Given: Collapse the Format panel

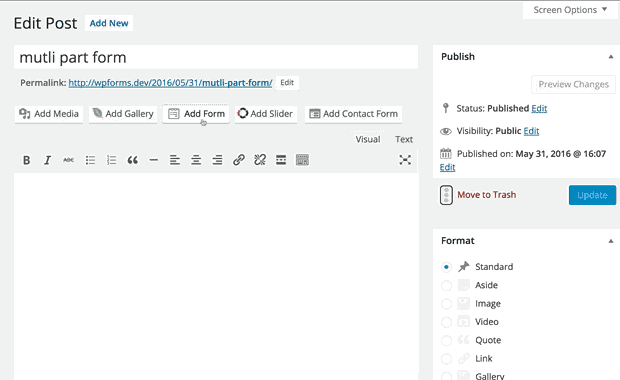Looking at the screenshot, I should (611, 241).
